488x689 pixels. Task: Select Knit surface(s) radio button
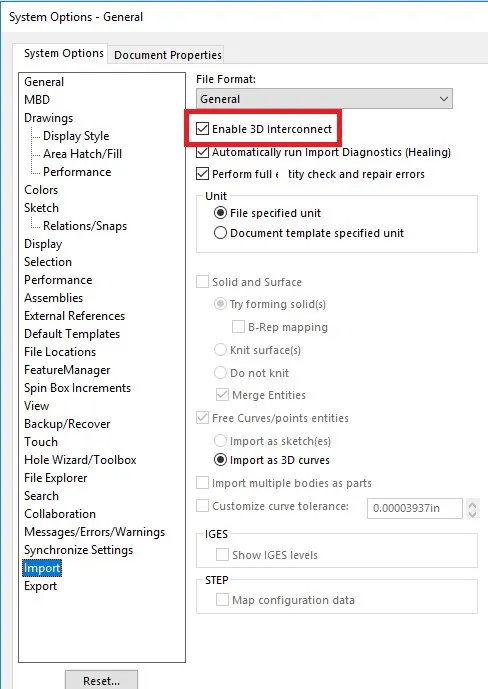click(220, 350)
